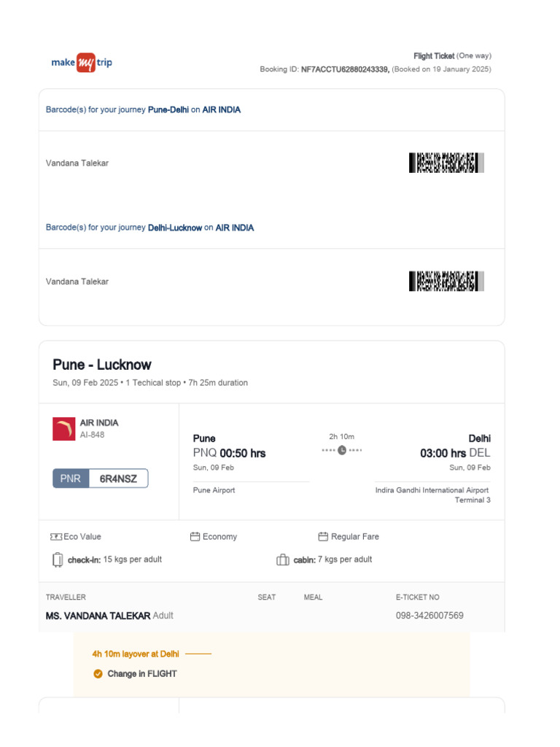The image size is (560, 747).
Task: Click the Eco Value ticket icon
Action: pyautogui.click(x=56, y=537)
